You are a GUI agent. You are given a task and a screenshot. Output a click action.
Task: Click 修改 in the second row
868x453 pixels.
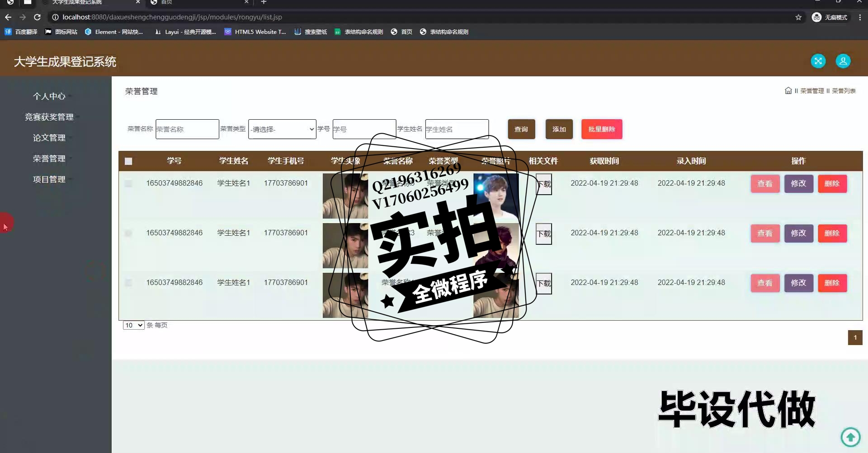point(798,234)
